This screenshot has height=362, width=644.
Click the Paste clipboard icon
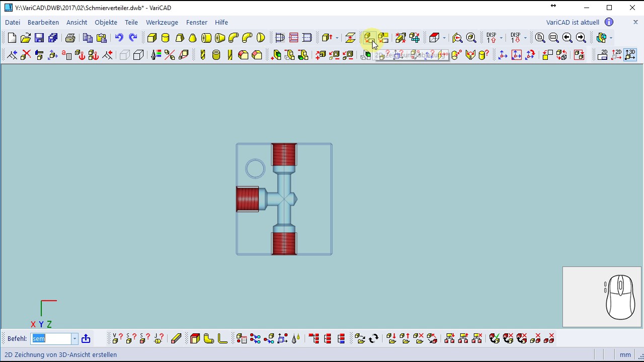(x=101, y=38)
